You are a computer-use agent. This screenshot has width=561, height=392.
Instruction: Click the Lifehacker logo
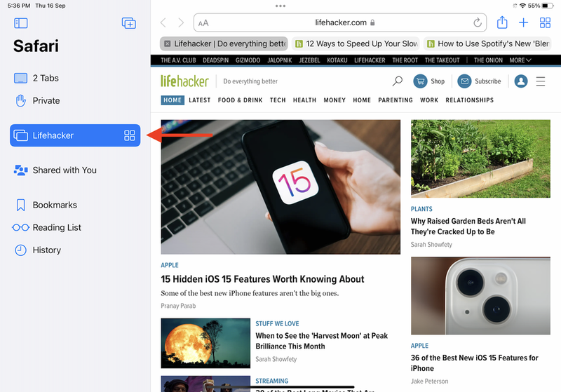(184, 81)
